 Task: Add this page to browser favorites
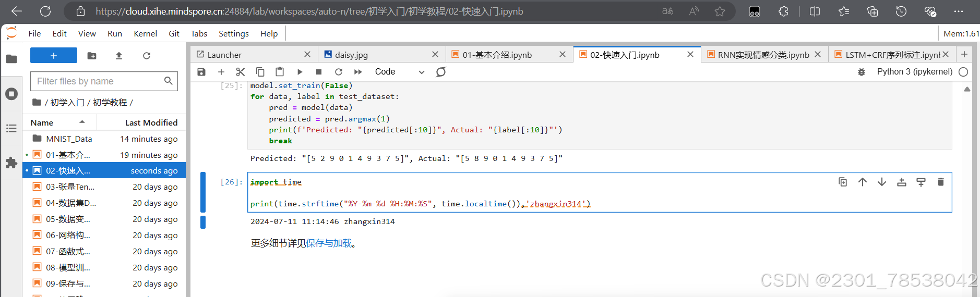(x=720, y=11)
